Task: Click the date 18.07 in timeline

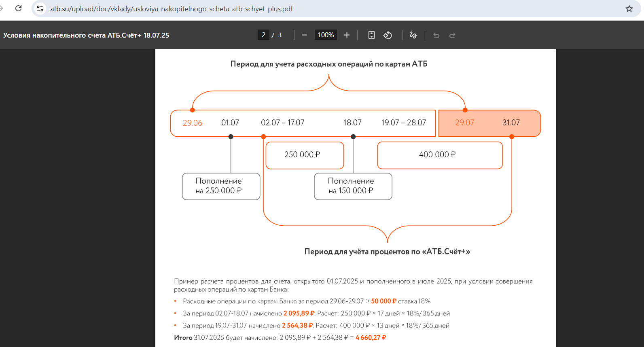Action: (x=352, y=123)
